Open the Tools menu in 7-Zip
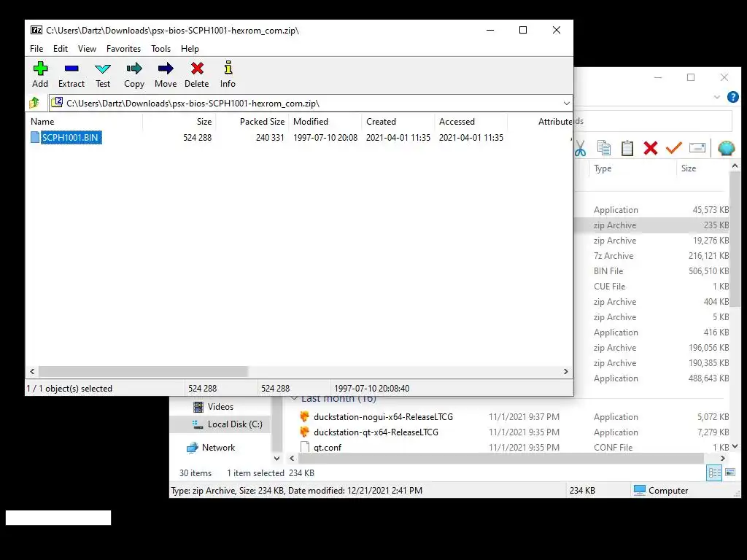This screenshot has width=747, height=560. 160,49
